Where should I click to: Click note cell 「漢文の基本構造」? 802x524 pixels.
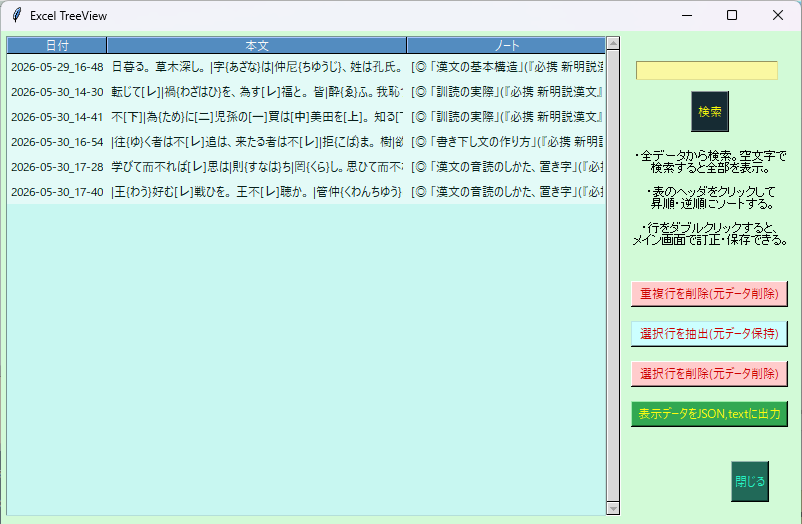pos(506,67)
